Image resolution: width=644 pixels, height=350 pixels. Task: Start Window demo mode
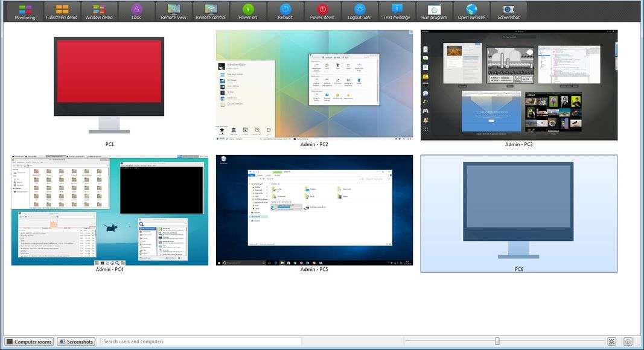99,11
